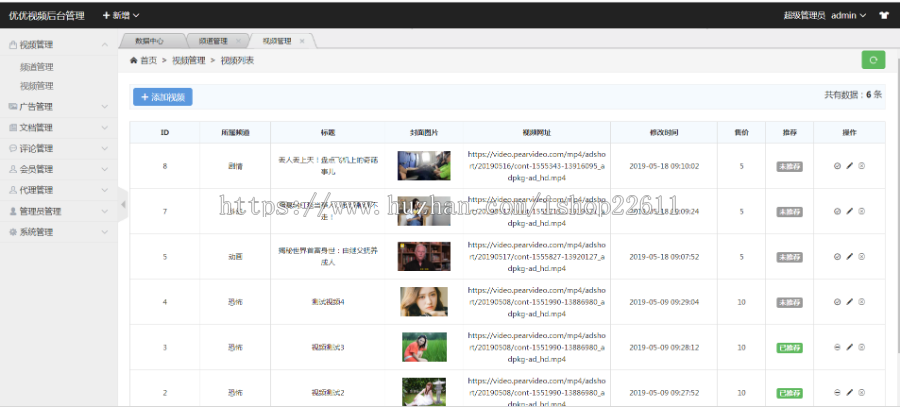
Task: Click the 添加视频 button
Action: pos(162,97)
